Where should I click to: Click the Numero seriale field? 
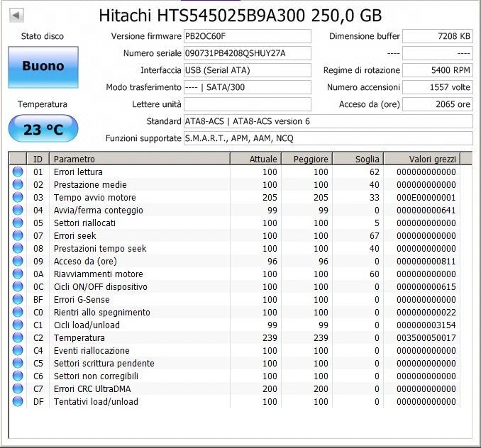(x=248, y=53)
